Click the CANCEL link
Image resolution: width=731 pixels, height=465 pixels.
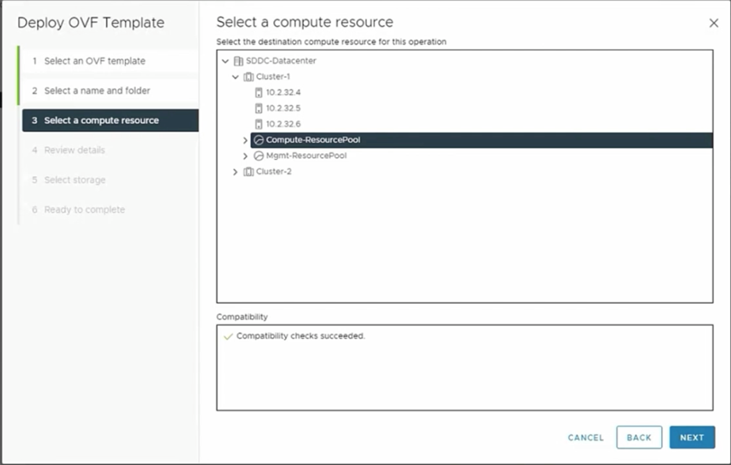[585, 437]
